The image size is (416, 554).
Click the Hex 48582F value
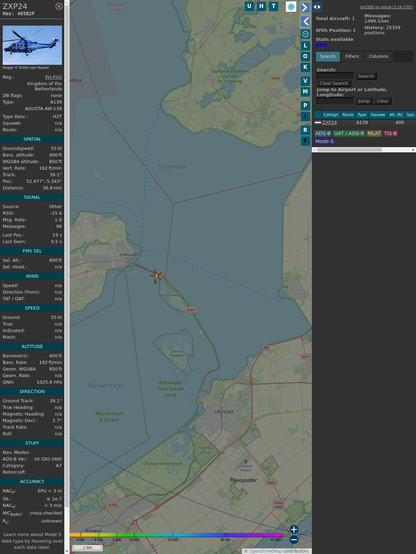26,14
